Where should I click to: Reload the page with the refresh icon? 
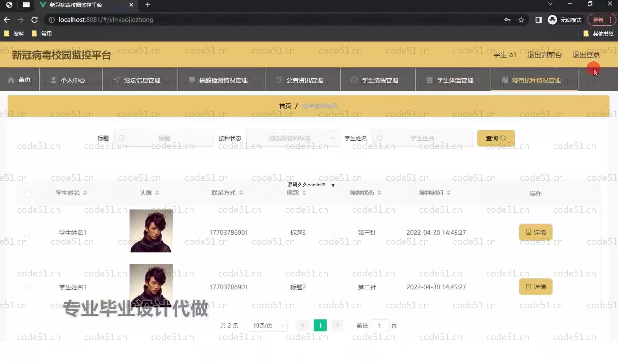tap(34, 20)
